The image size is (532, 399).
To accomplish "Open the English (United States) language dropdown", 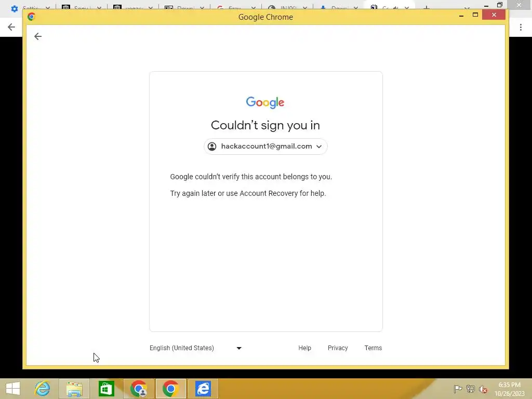I will (195, 348).
